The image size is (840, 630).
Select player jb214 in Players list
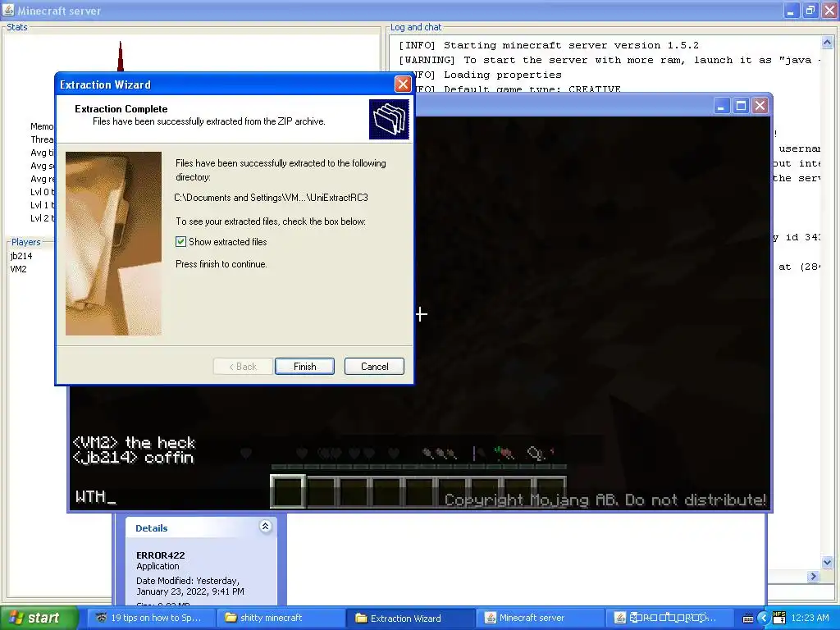click(x=21, y=256)
